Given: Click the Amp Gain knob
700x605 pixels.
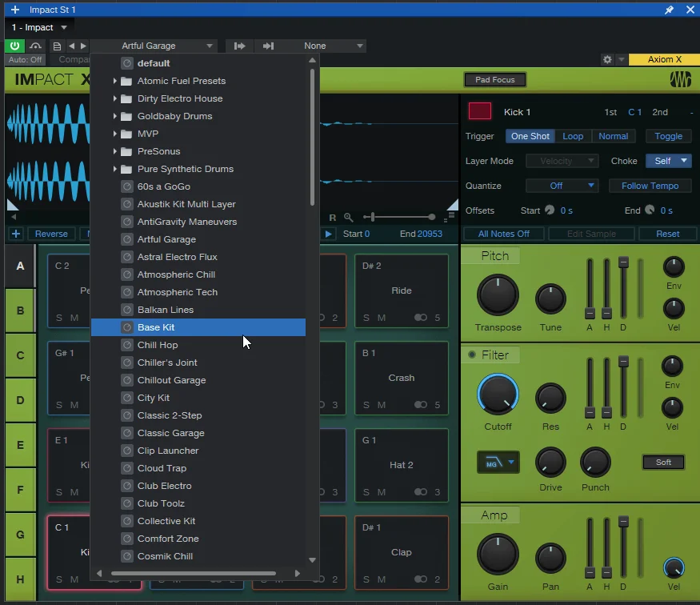Looking at the screenshot, I should pos(498,555).
